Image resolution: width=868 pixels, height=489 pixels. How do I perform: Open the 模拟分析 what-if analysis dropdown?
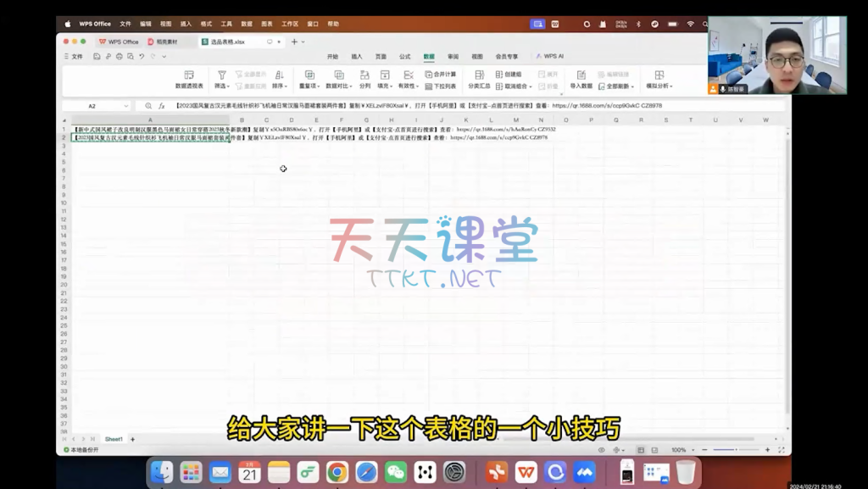pos(659,86)
